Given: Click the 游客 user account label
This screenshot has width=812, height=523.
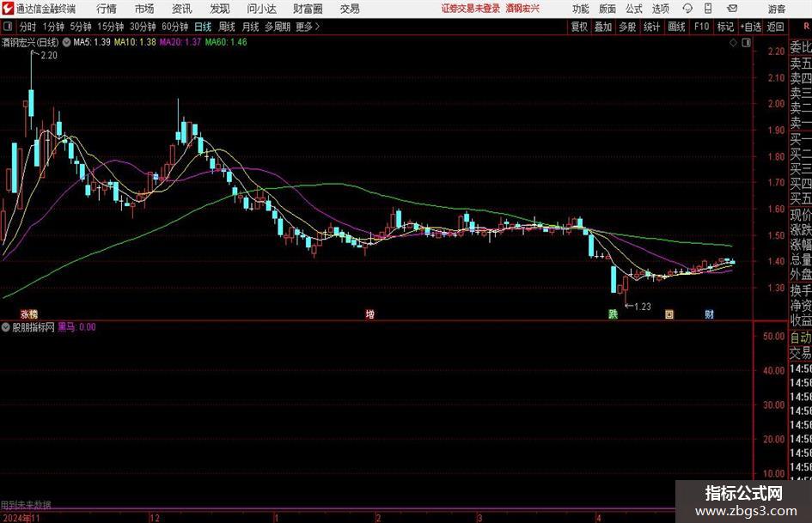Looking at the screenshot, I should tap(777, 9).
